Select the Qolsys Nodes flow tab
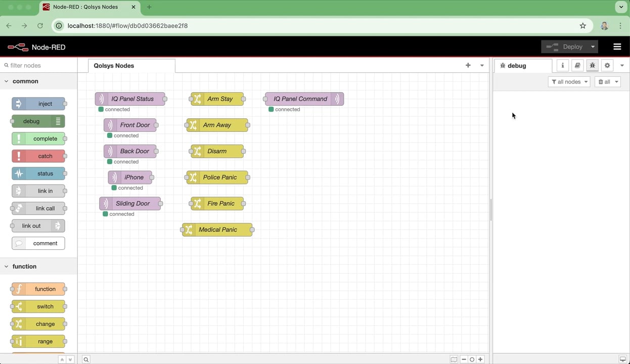This screenshot has width=630, height=364. click(x=131, y=66)
